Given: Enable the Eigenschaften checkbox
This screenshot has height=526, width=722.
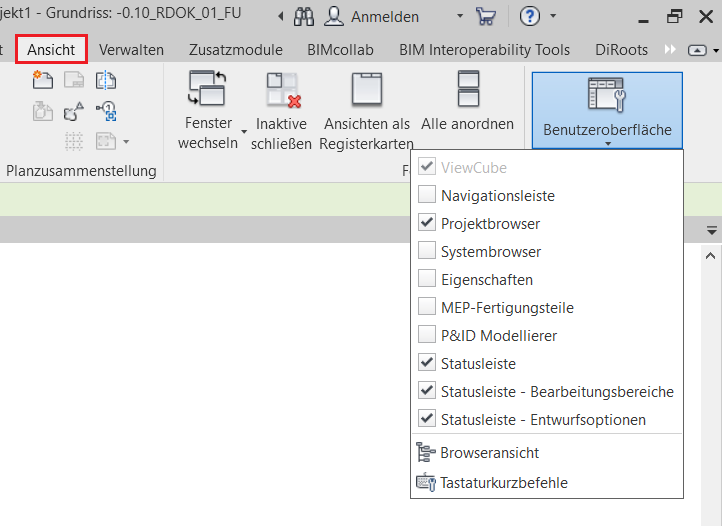Looking at the screenshot, I should tap(427, 279).
